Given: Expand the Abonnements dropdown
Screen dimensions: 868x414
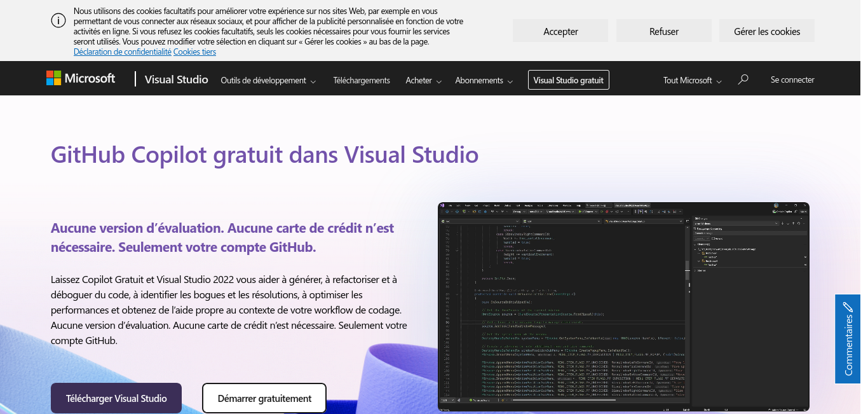Looking at the screenshot, I should [484, 80].
